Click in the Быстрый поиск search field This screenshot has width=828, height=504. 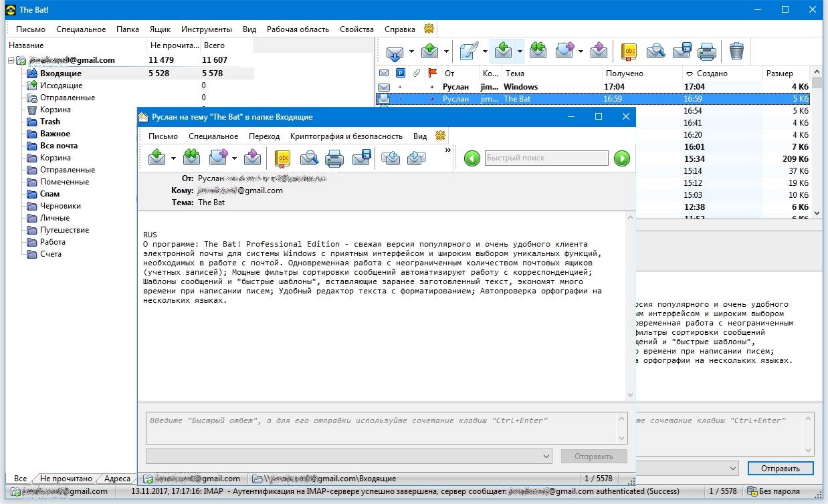click(546, 158)
